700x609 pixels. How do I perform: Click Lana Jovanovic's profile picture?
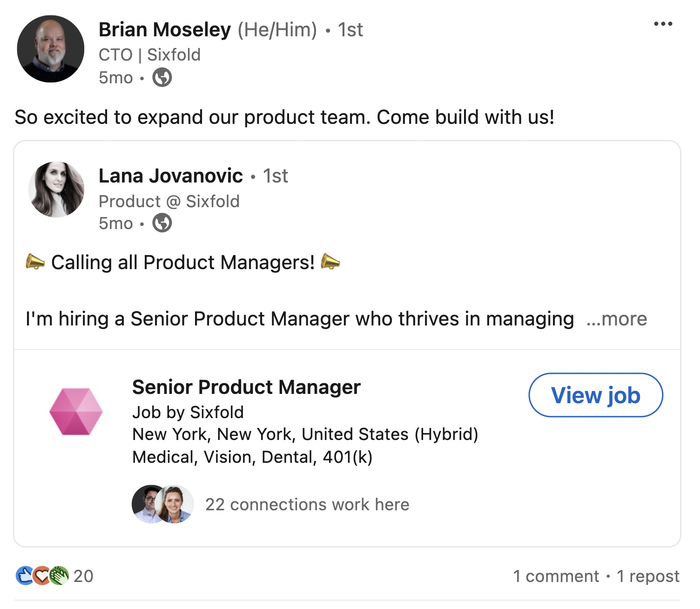(56, 189)
